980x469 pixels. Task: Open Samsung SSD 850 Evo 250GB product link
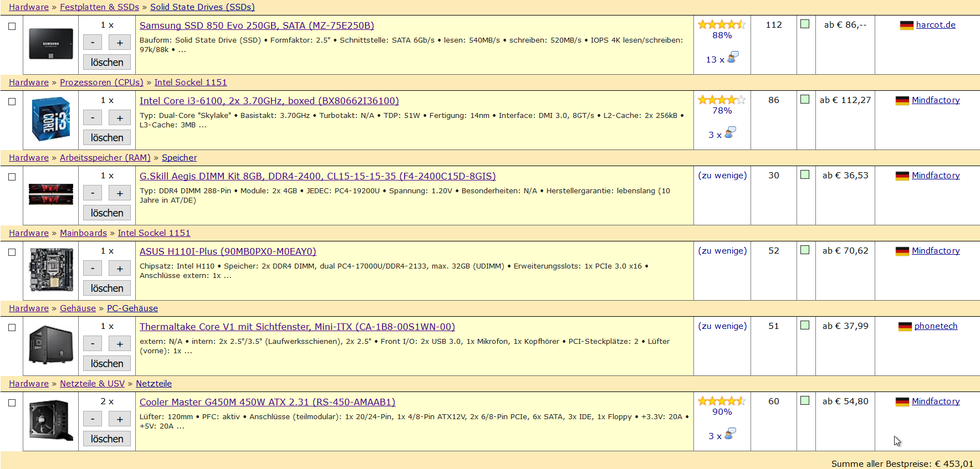257,25
